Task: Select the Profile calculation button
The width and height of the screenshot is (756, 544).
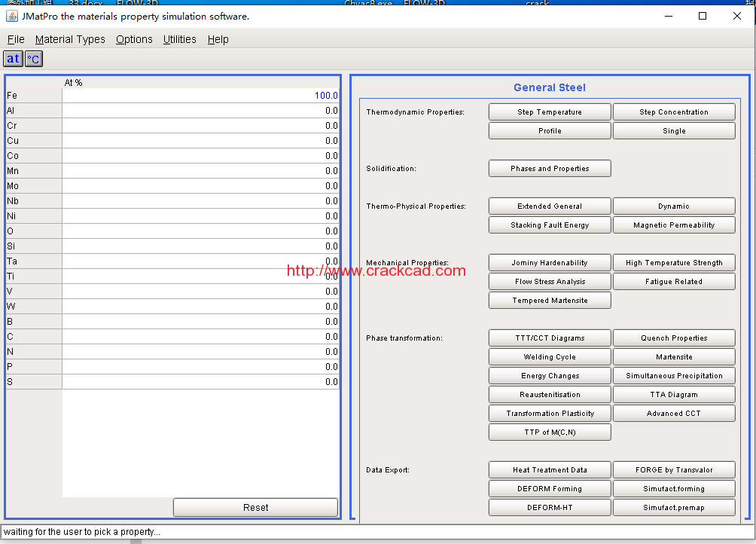Action: pos(550,130)
